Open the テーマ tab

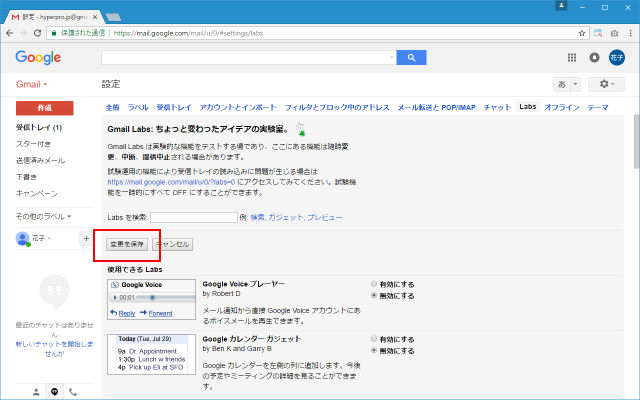coord(598,107)
